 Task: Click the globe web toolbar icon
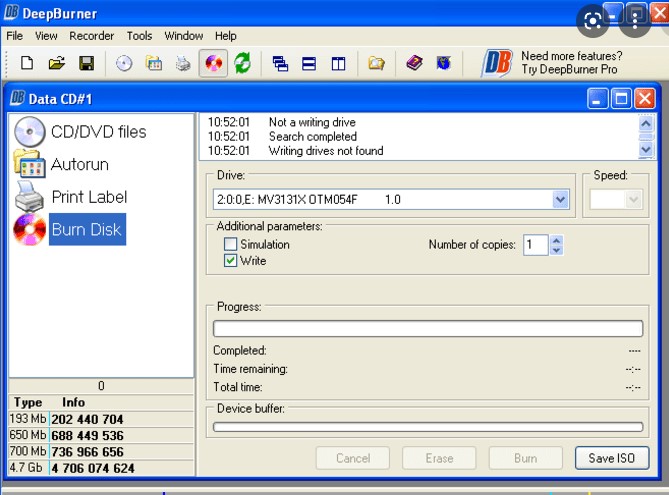(x=444, y=63)
